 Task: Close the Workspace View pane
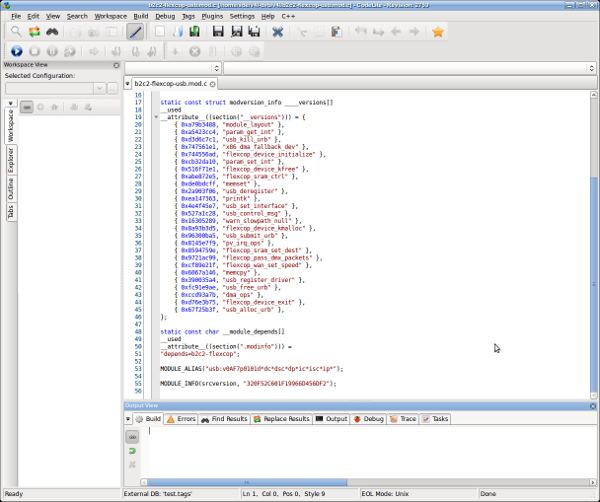point(116,65)
